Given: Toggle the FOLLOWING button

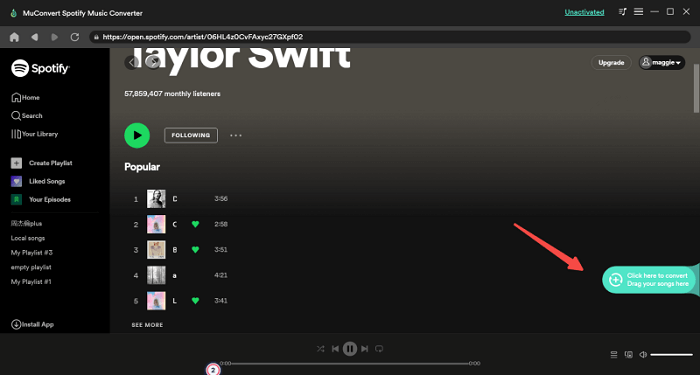Looking at the screenshot, I should click(x=191, y=135).
